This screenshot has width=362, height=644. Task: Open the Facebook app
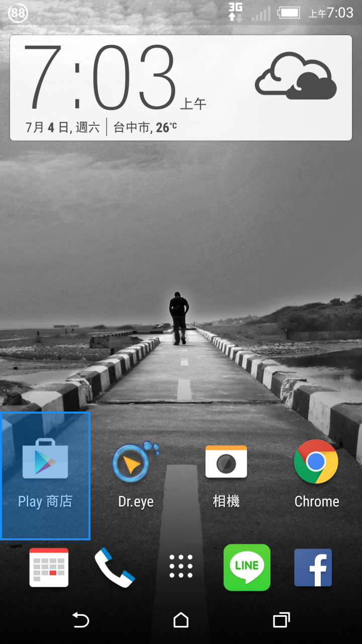point(313,568)
